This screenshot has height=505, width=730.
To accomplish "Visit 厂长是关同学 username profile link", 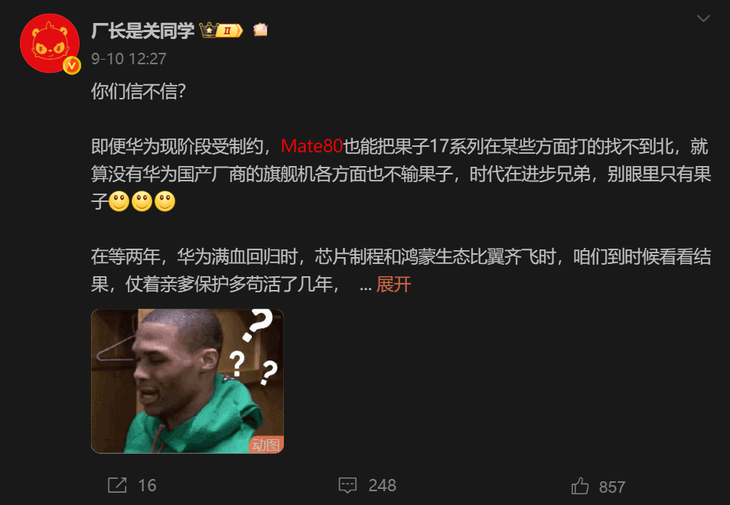I will [142, 31].
